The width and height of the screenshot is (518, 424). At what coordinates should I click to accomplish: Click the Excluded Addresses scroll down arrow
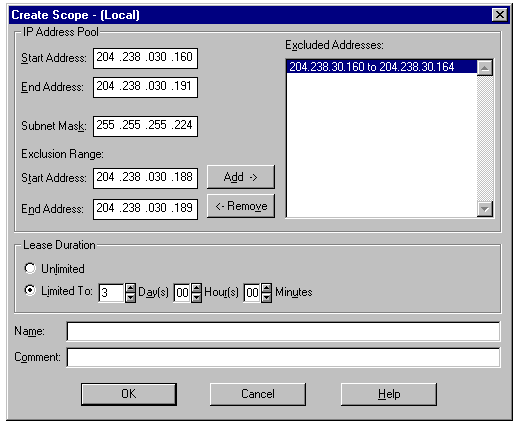pyautogui.click(x=485, y=209)
